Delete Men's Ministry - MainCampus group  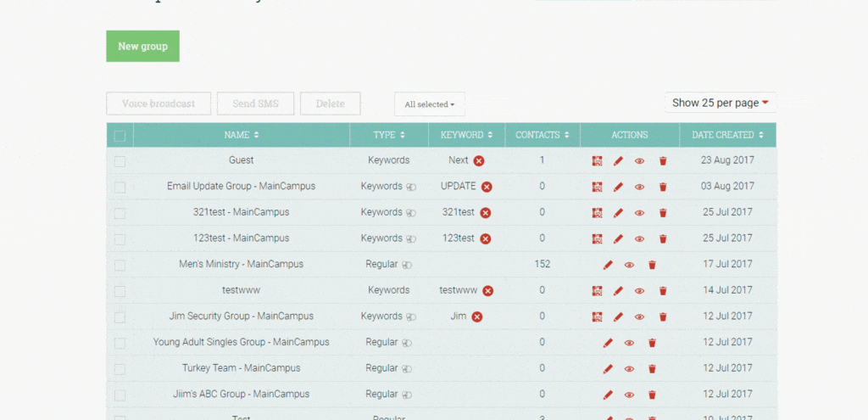652,265
